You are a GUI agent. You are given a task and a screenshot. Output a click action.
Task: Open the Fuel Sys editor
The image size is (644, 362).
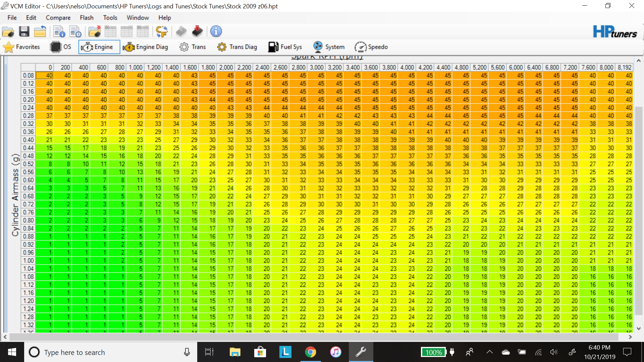pos(285,47)
